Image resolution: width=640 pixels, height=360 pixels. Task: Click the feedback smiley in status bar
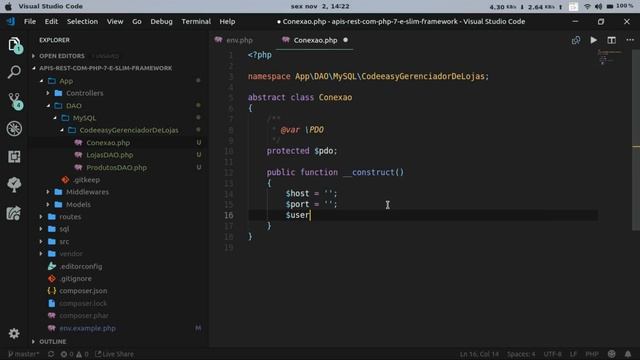tap(611, 354)
